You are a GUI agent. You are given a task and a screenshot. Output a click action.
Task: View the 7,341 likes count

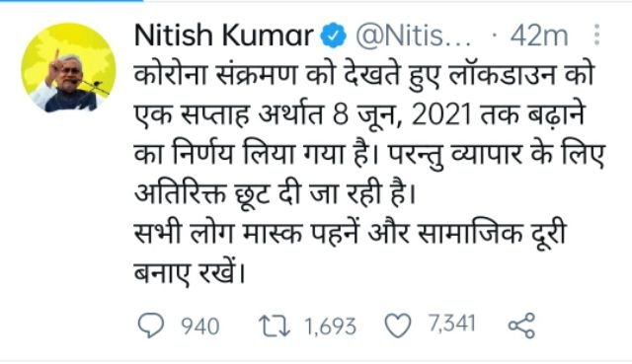click(452, 324)
